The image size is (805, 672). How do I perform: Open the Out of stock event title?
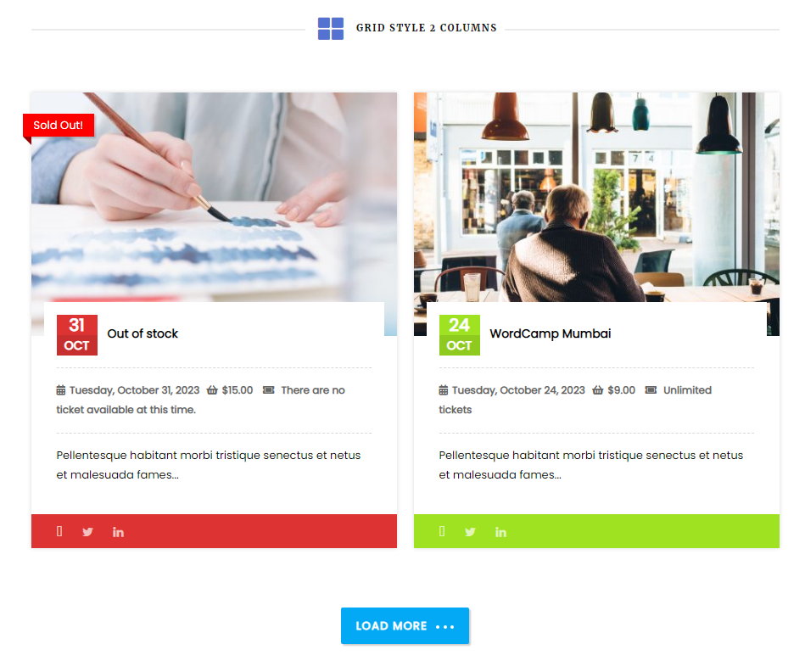click(143, 333)
